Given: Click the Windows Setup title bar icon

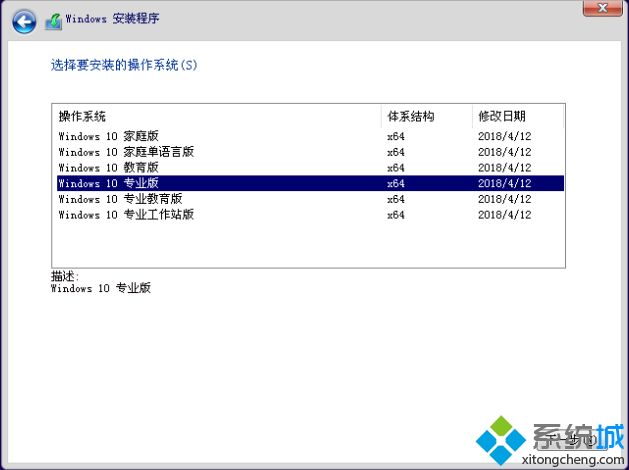Looking at the screenshot, I should (53, 21).
